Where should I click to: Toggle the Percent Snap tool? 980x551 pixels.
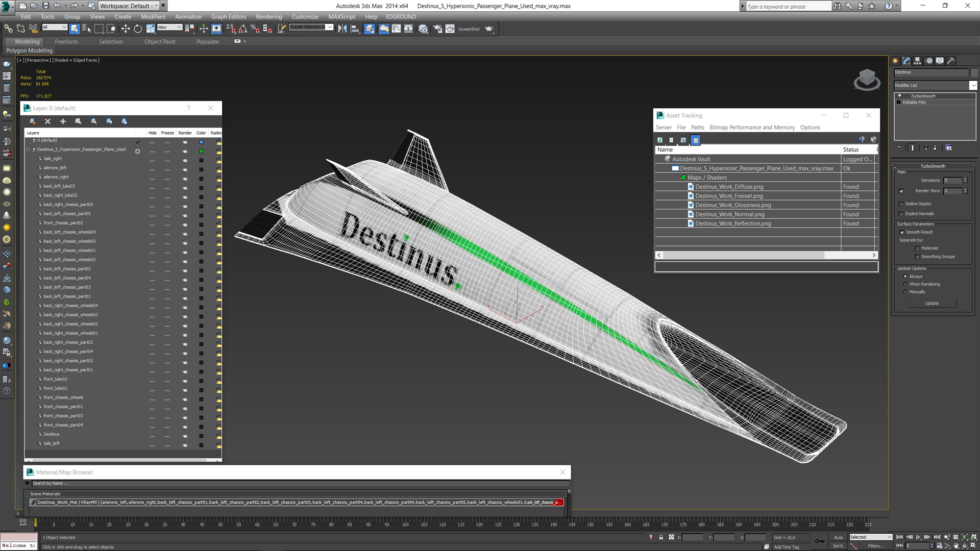pos(255,29)
